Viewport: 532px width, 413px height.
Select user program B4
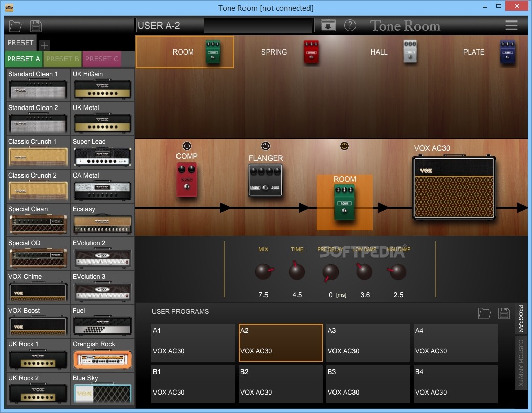[x=456, y=384]
